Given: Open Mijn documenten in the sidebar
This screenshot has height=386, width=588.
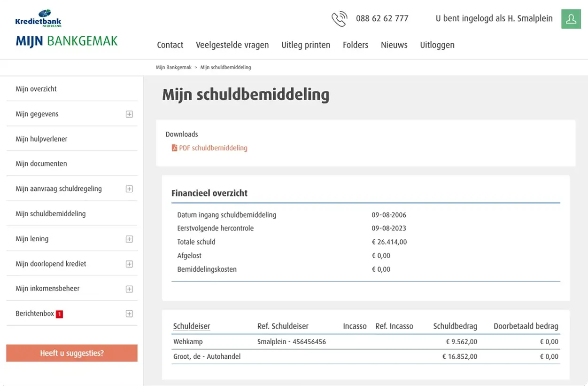Looking at the screenshot, I should [x=41, y=164].
